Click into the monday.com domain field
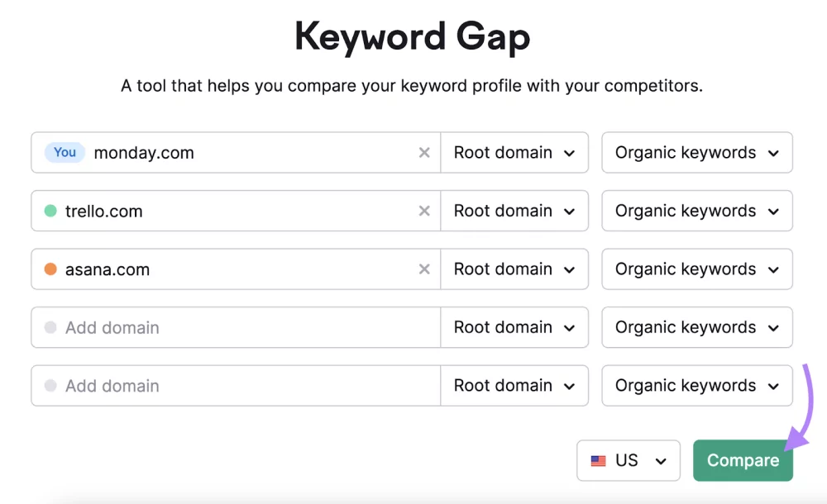 pos(248,153)
